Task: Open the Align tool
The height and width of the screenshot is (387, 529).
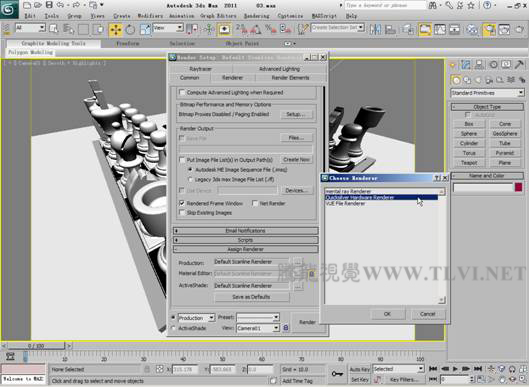Action: [390, 30]
